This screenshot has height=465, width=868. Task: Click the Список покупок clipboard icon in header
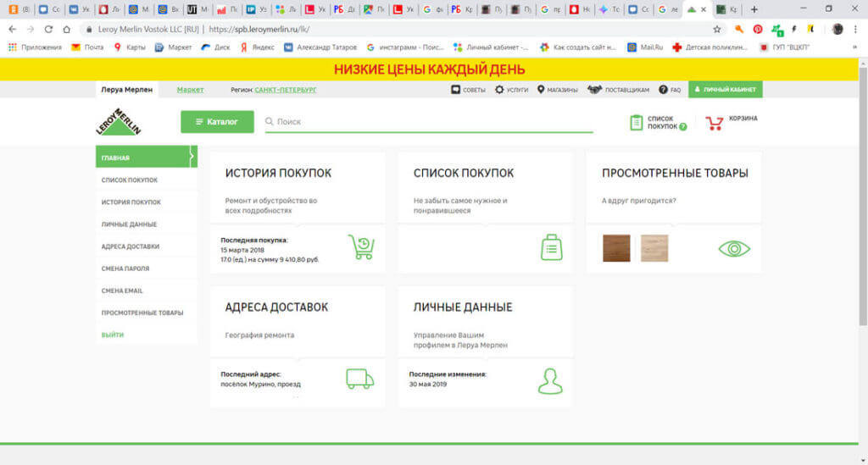(637, 123)
